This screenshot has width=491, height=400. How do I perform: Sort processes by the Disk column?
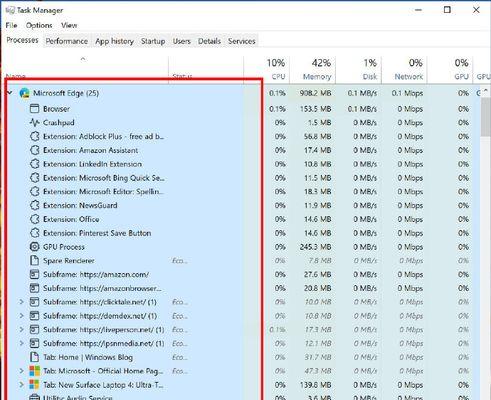(x=359, y=69)
